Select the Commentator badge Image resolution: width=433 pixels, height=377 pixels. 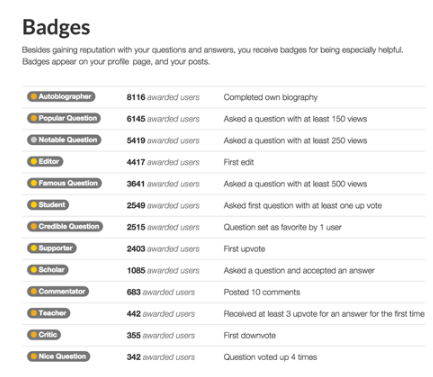tap(58, 292)
